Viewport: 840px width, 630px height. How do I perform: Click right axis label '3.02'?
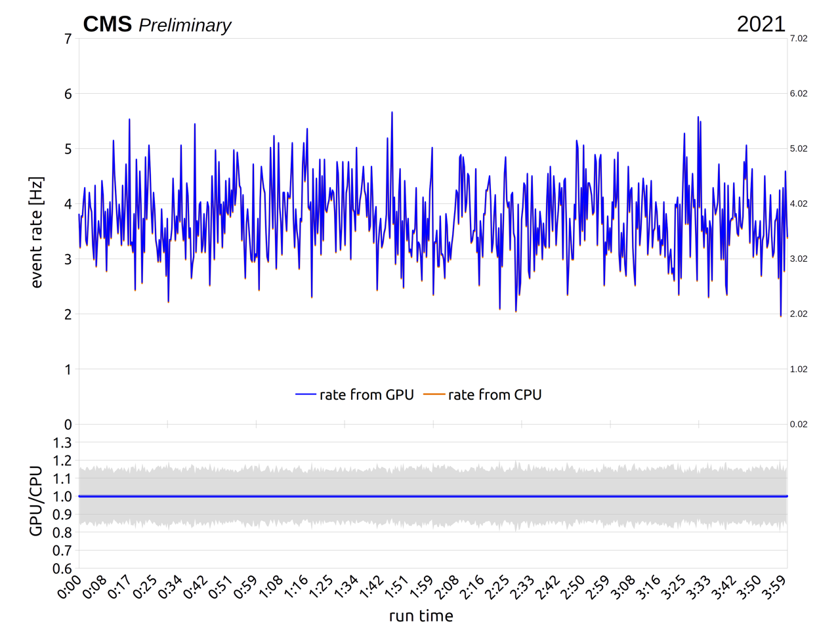point(799,259)
